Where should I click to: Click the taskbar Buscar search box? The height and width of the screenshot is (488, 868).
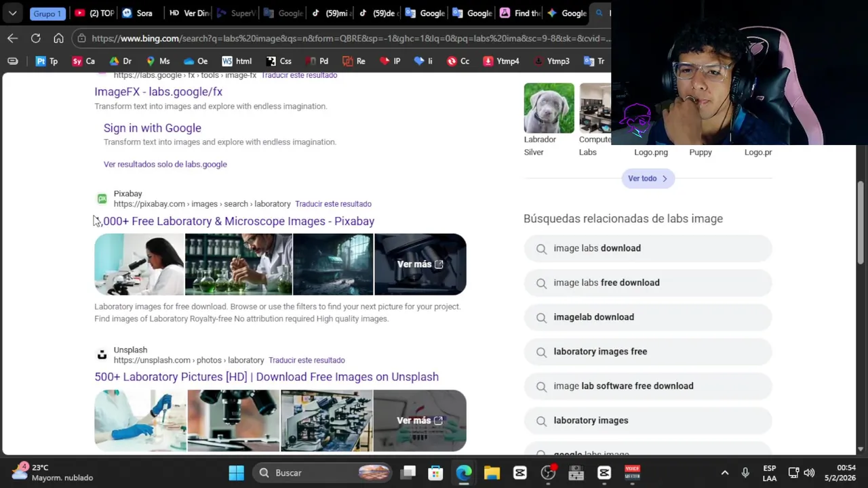[x=323, y=472]
